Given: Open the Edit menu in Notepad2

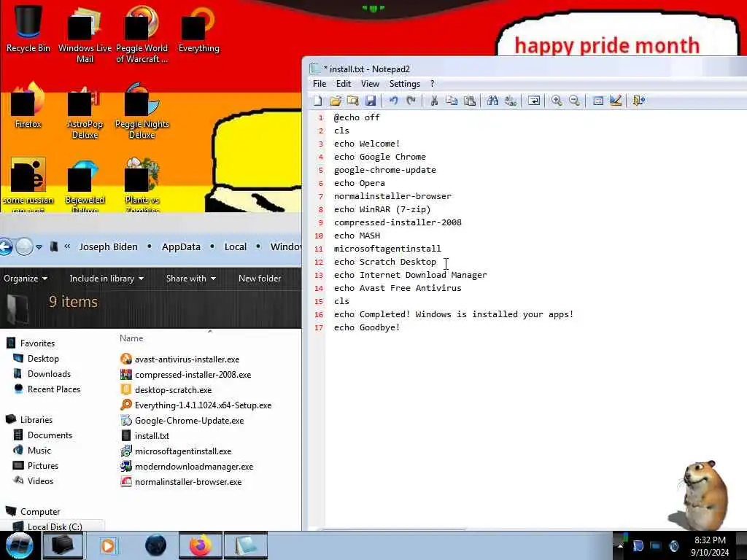Looking at the screenshot, I should click(344, 84).
